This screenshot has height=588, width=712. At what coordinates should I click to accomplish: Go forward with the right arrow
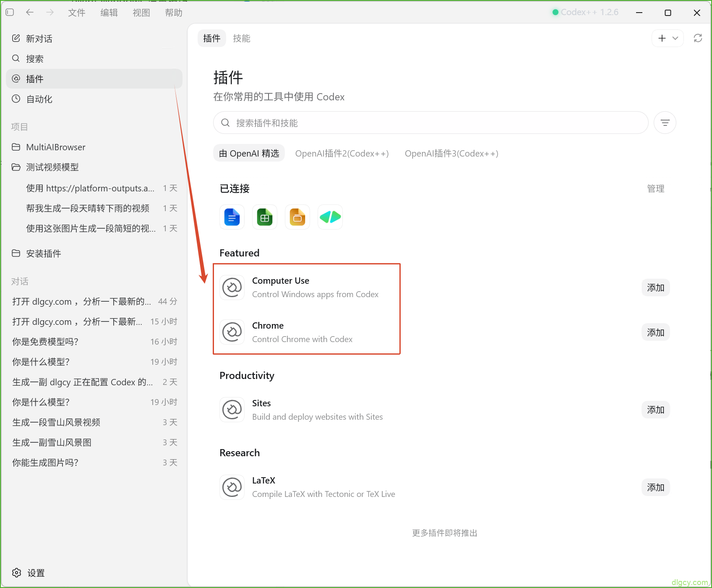[x=50, y=13]
